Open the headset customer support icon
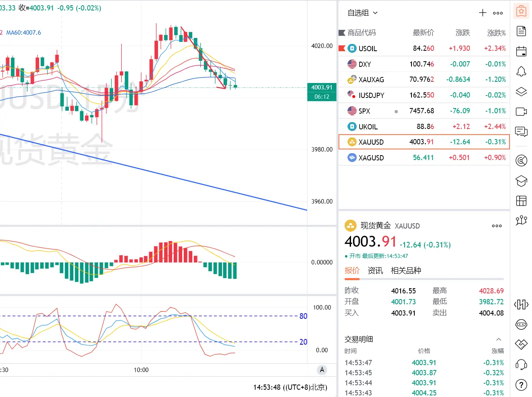The width and height of the screenshot is (532, 397). [x=521, y=365]
